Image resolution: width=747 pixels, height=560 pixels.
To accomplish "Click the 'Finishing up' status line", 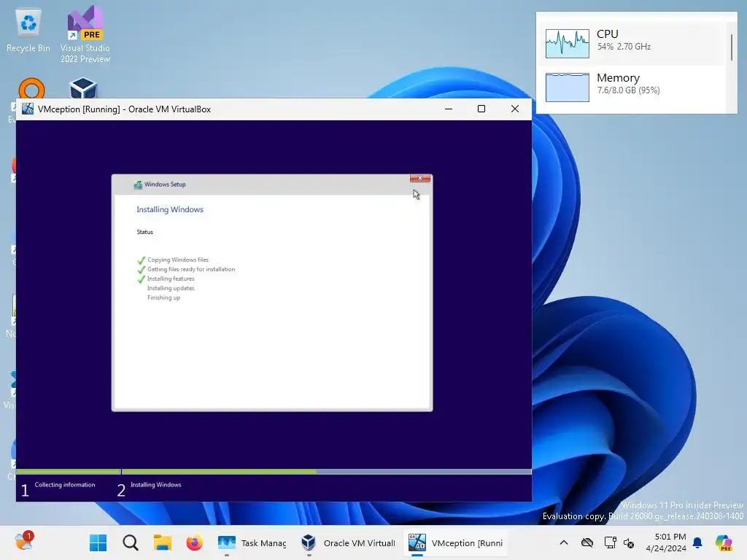I will [163, 298].
